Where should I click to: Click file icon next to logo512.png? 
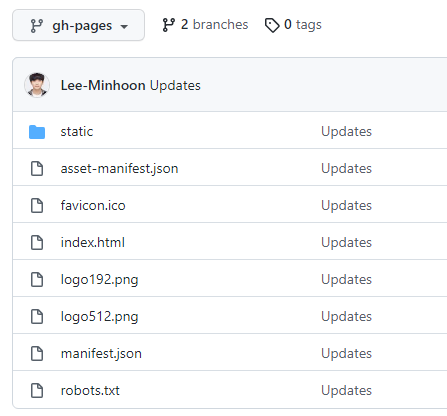click(x=37, y=316)
